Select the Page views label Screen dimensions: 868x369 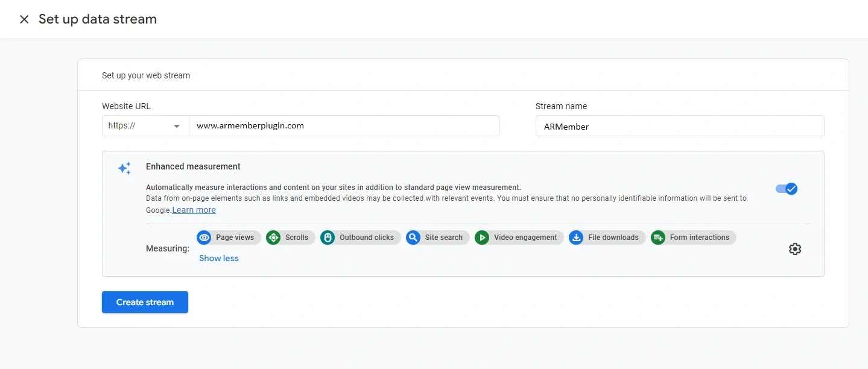point(235,238)
